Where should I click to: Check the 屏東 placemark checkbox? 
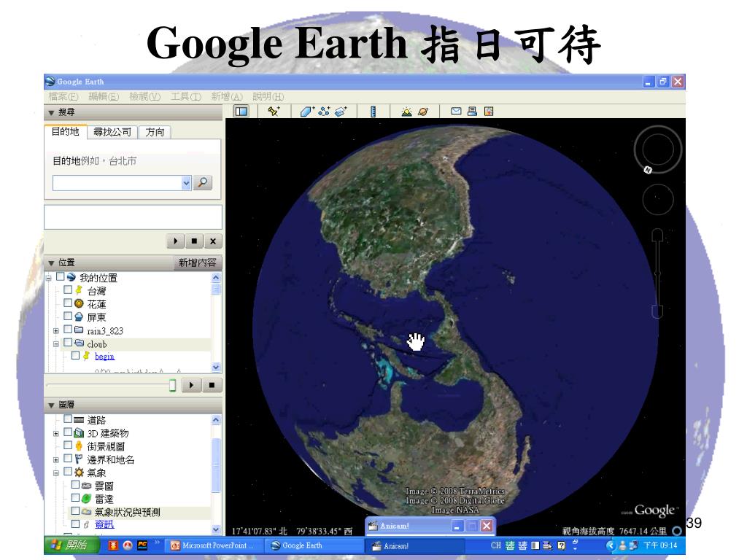click(x=68, y=316)
